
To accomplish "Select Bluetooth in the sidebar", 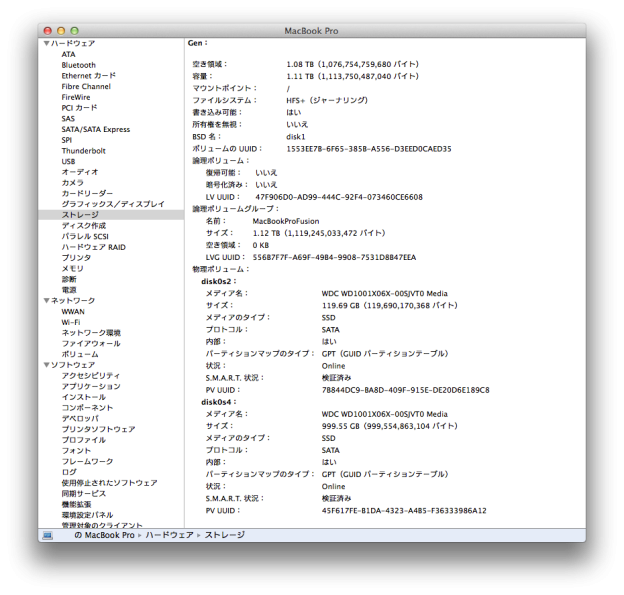I will click(78, 65).
